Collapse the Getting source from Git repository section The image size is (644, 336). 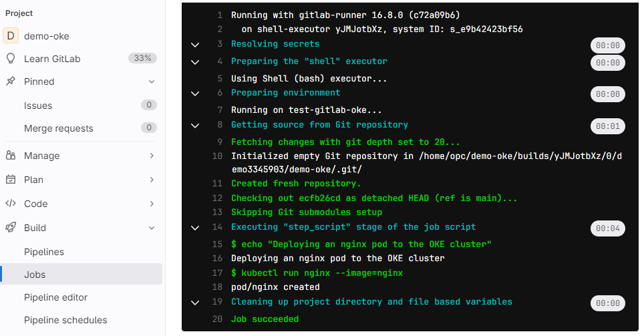(195, 126)
